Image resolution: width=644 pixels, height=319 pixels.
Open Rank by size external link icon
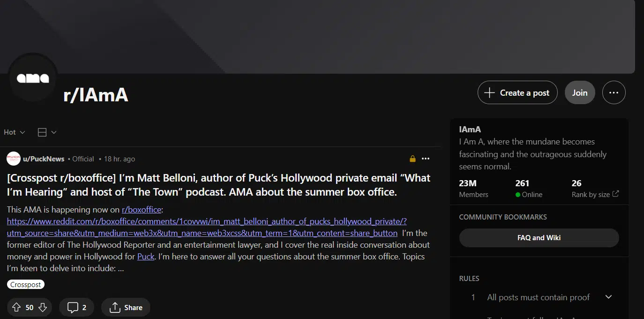pyautogui.click(x=615, y=193)
